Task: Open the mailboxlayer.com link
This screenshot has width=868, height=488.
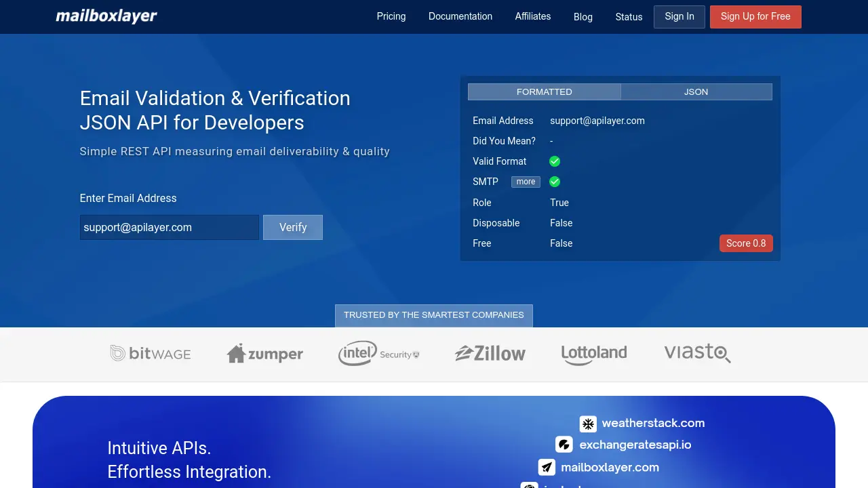Action: 610,467
